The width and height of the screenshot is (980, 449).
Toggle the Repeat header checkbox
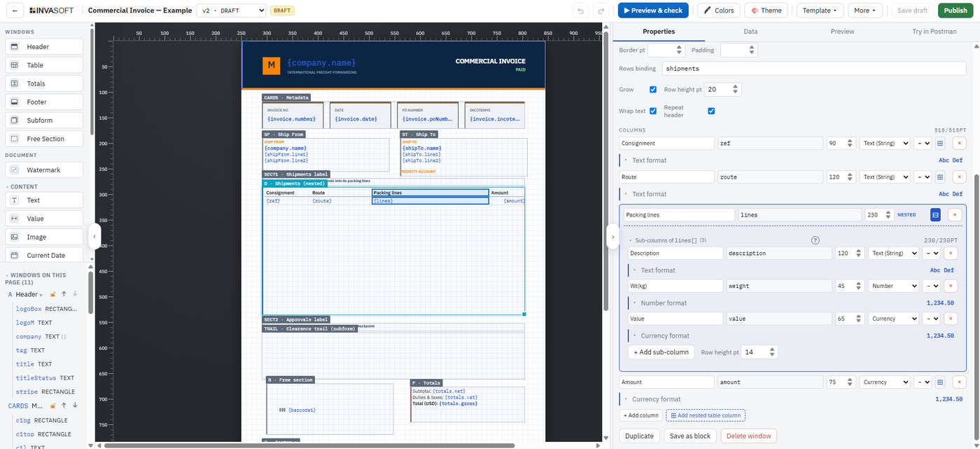tap(711, 111)
